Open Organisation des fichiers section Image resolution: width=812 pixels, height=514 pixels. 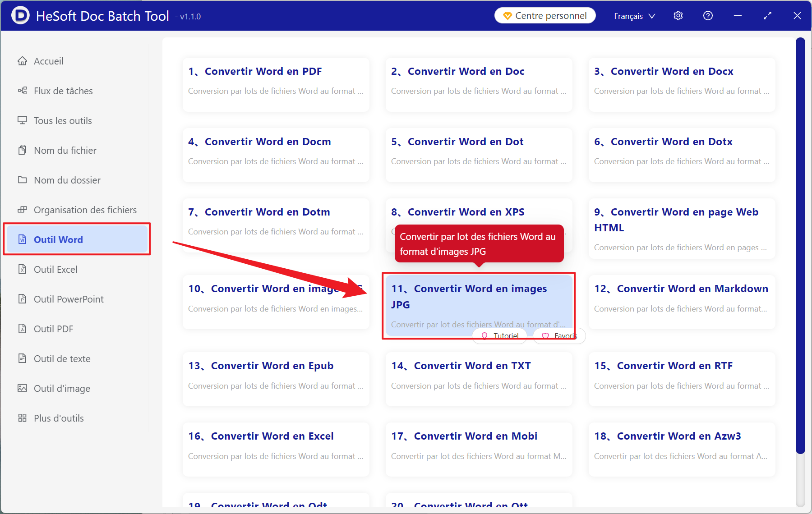(77, 210)
